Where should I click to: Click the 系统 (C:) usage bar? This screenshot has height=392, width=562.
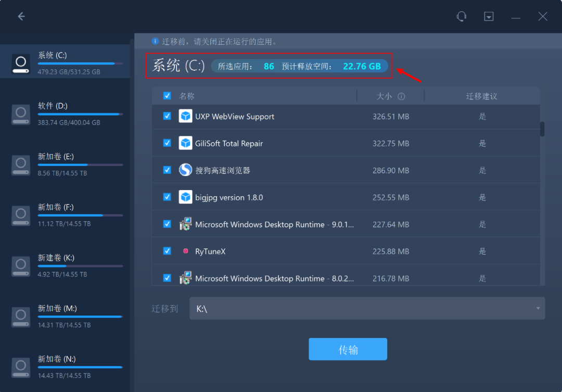[80, 64]
